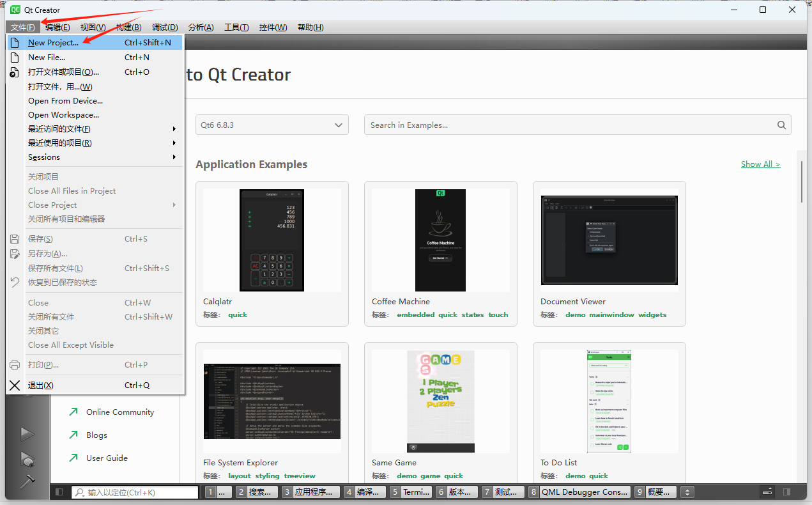The image size is (812, 505).
Task: Open the Qt6 6.8.3 version dropdown
Action: pos(272,125)
